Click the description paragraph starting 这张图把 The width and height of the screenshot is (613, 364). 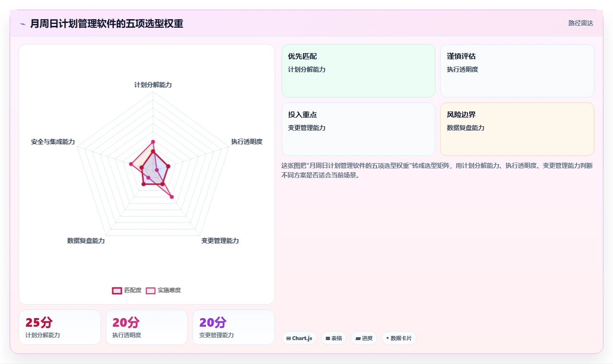click(438, 170)
